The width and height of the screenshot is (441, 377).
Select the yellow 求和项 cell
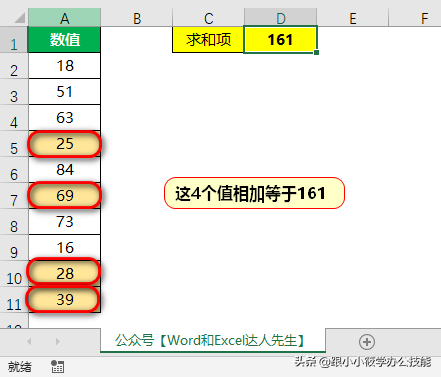pos(208,40)
